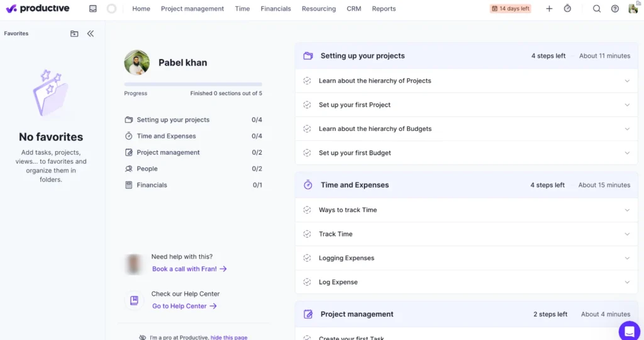Open user avatar in top corner

(633, 8)
